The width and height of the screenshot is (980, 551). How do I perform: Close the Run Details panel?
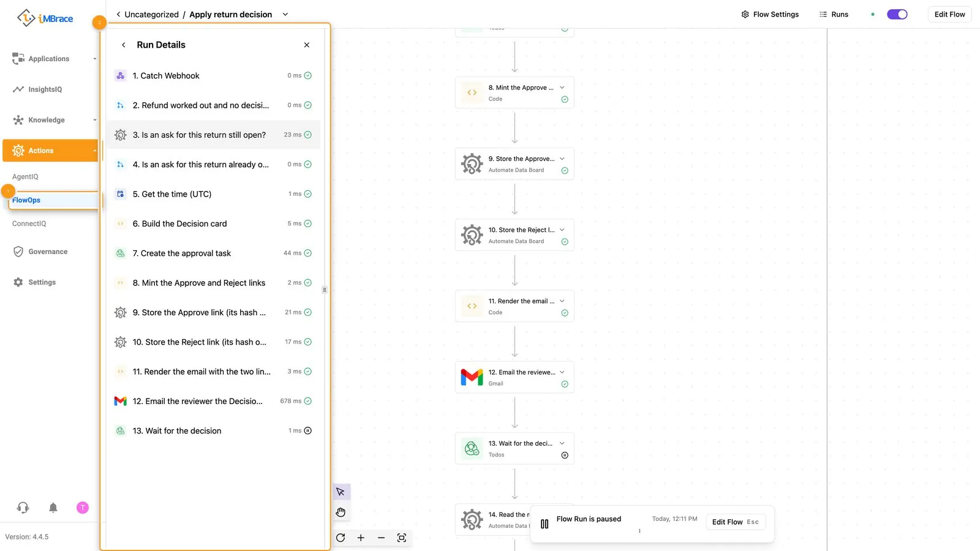307,45
